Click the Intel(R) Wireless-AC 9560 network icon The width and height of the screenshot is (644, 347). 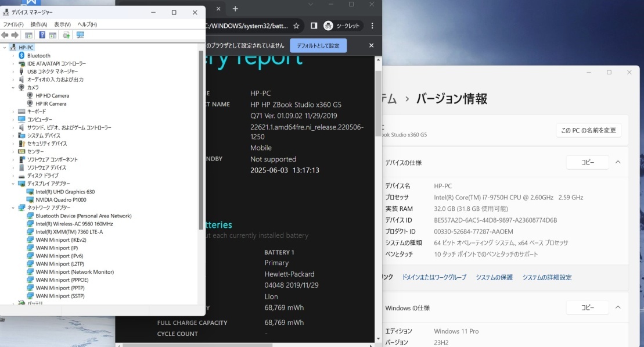pyautogui.click(x=30, y=224)
